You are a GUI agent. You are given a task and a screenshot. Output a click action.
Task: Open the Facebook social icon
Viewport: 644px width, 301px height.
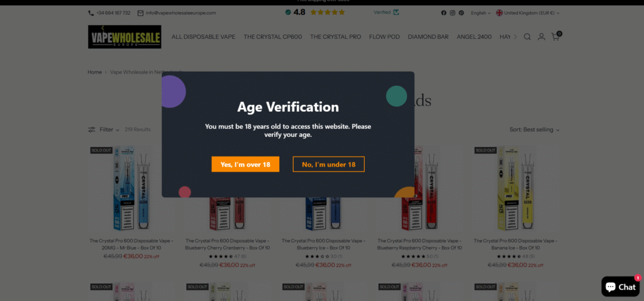coord(443,13)
